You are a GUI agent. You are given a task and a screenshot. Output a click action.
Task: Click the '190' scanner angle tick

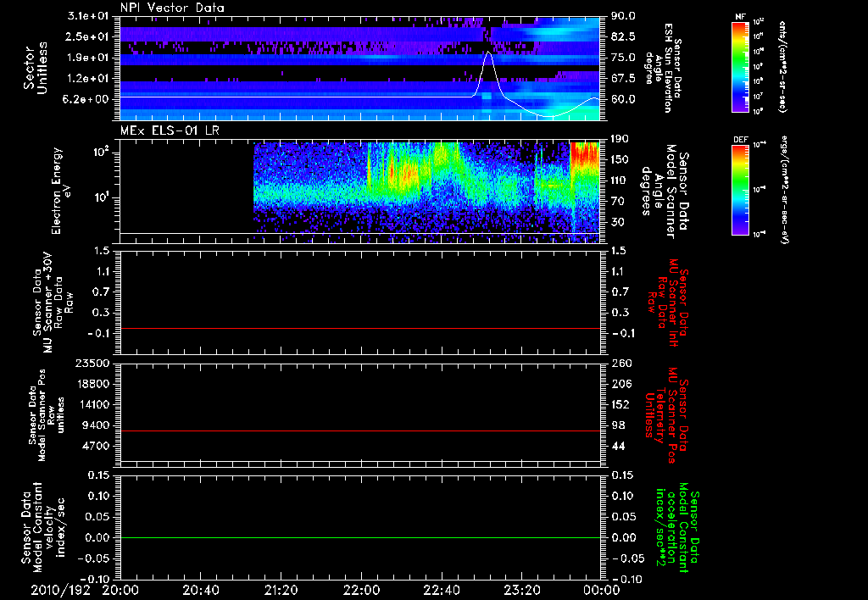tap(620, 138)
